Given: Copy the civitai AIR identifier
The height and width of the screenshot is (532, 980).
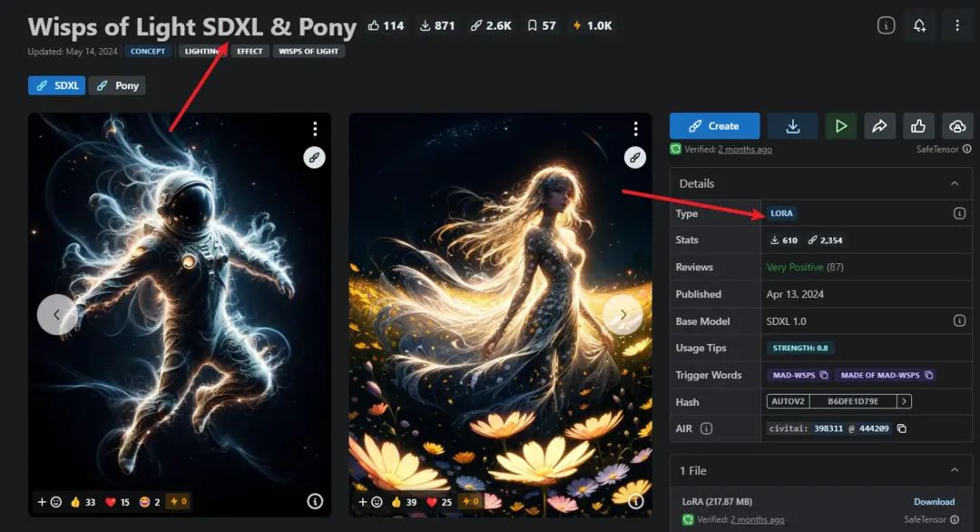Looking at the screenshot, I should pyautogui.click(x=902, y=429).
